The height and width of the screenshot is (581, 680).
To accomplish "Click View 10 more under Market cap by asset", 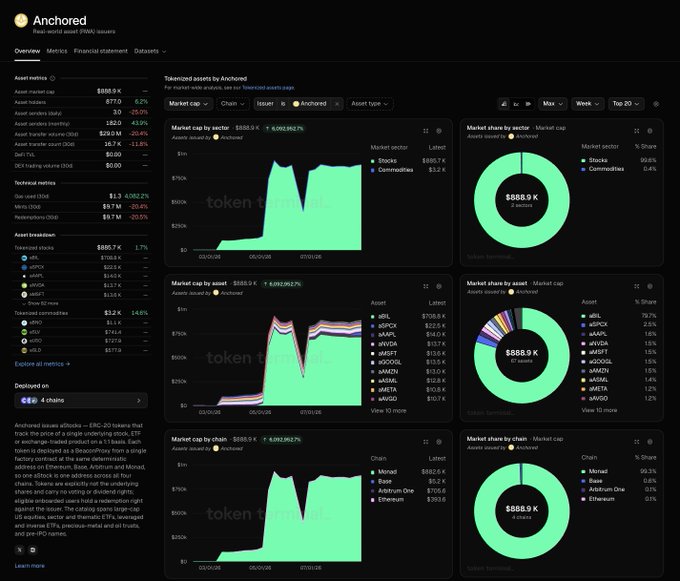I will point(389,411).
